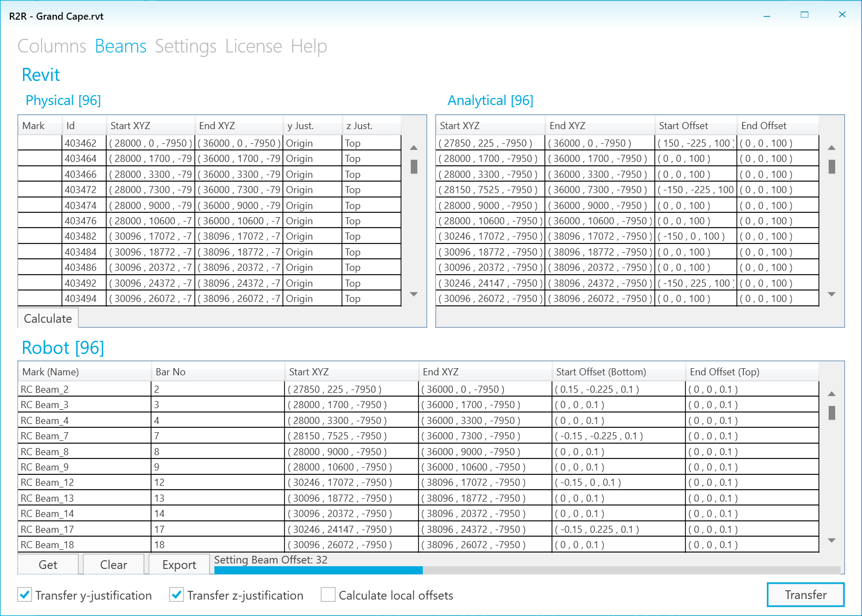Click the Start Offset (Bottom) column header
Screen dimensions: 862x616
click(x=619, y=372)
